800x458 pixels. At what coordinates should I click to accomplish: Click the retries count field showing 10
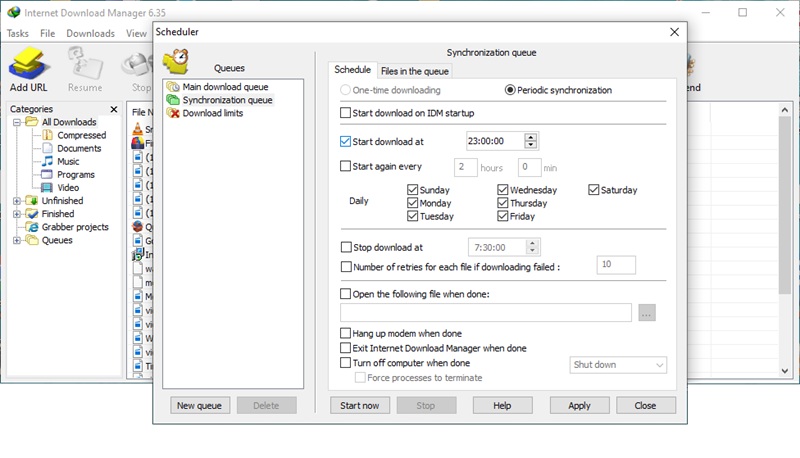616,265
